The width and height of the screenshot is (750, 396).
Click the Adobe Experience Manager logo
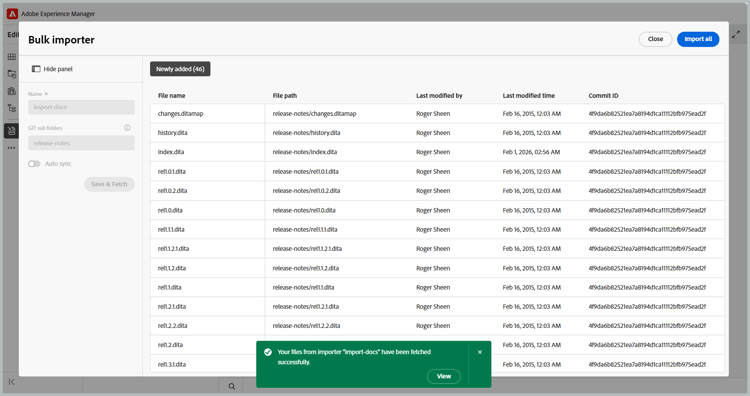coord(12,14)
